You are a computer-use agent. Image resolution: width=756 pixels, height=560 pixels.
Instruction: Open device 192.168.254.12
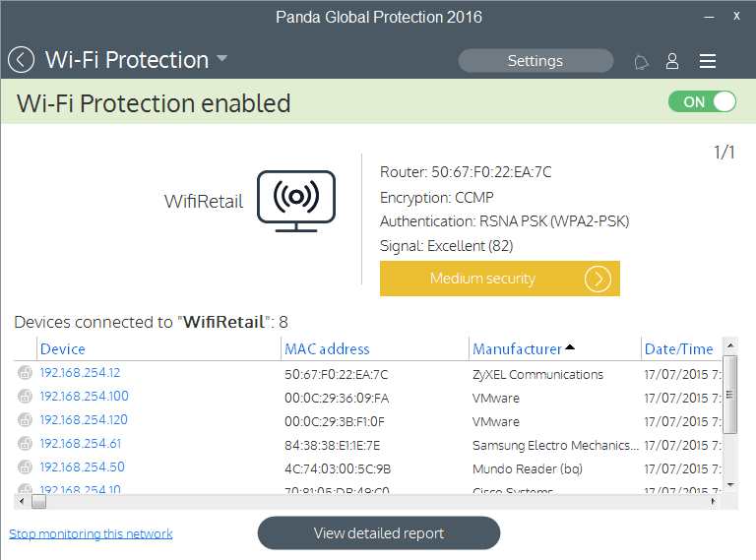pyautogui.click(x=80, y=373)
